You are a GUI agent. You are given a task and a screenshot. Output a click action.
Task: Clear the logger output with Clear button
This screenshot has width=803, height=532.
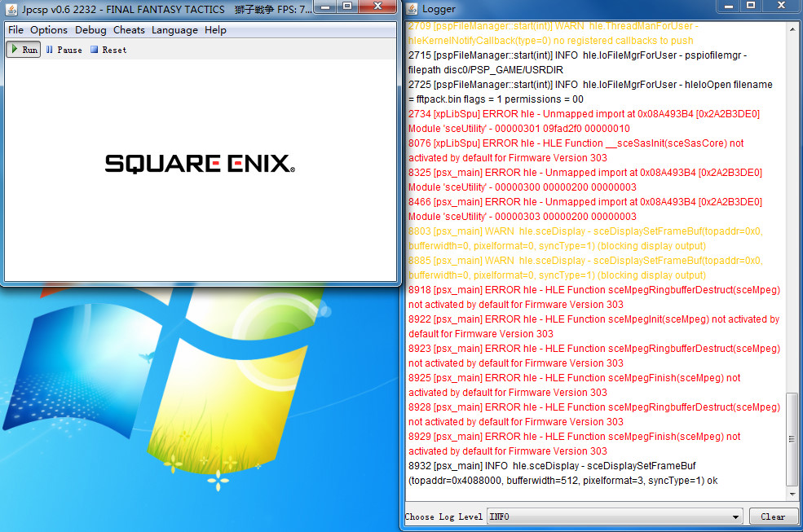pyautogui.click(x=772, y=517)
